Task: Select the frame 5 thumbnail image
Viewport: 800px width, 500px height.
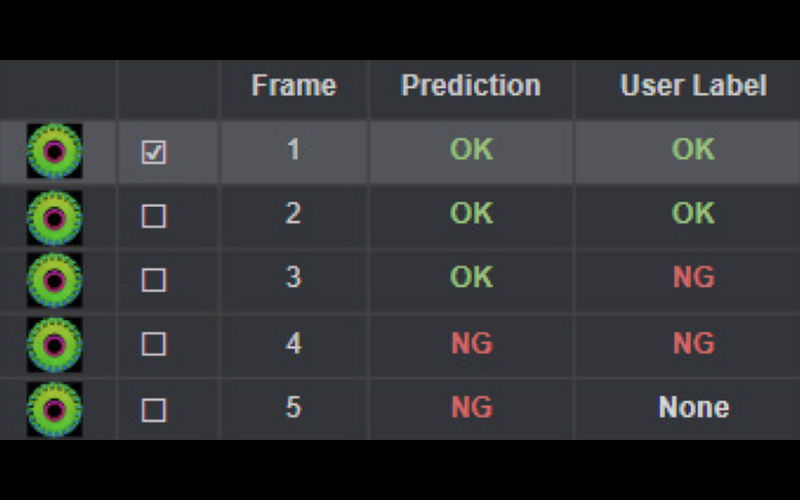Action: (55, 409)
